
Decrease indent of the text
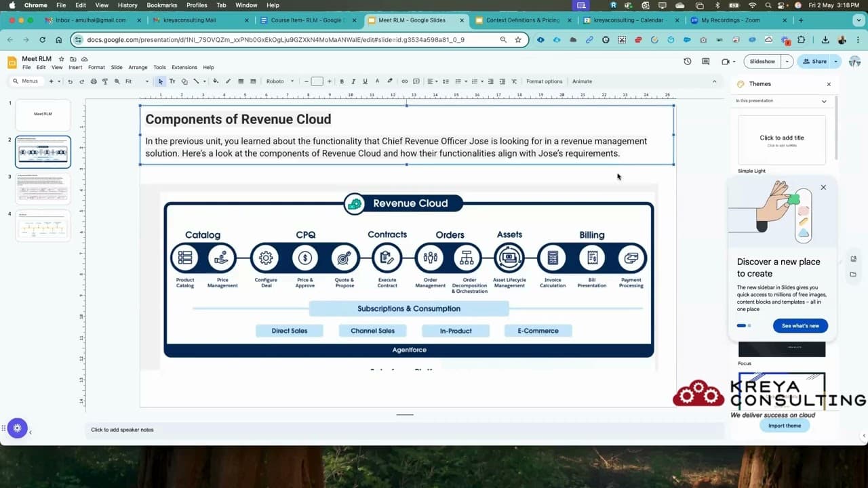490,81
